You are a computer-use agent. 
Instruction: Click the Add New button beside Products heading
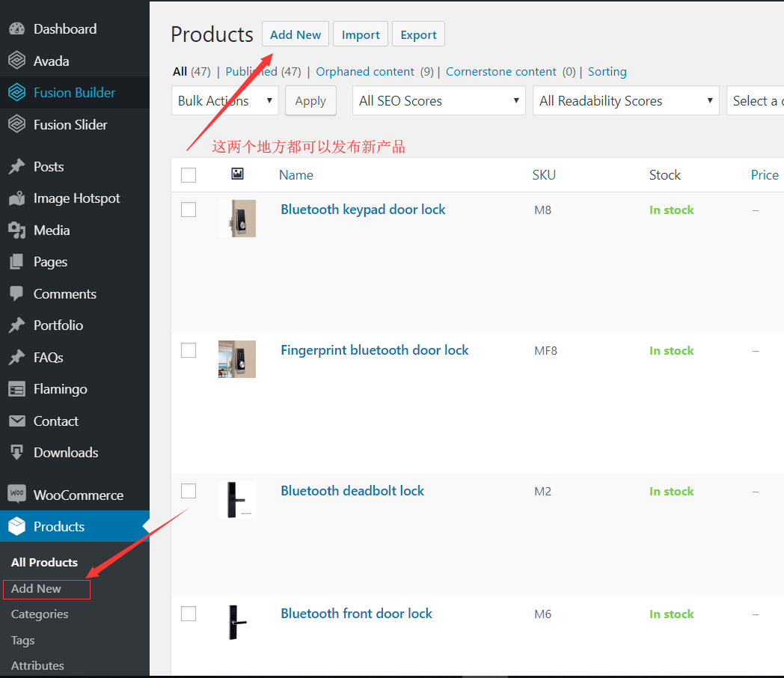295,34
